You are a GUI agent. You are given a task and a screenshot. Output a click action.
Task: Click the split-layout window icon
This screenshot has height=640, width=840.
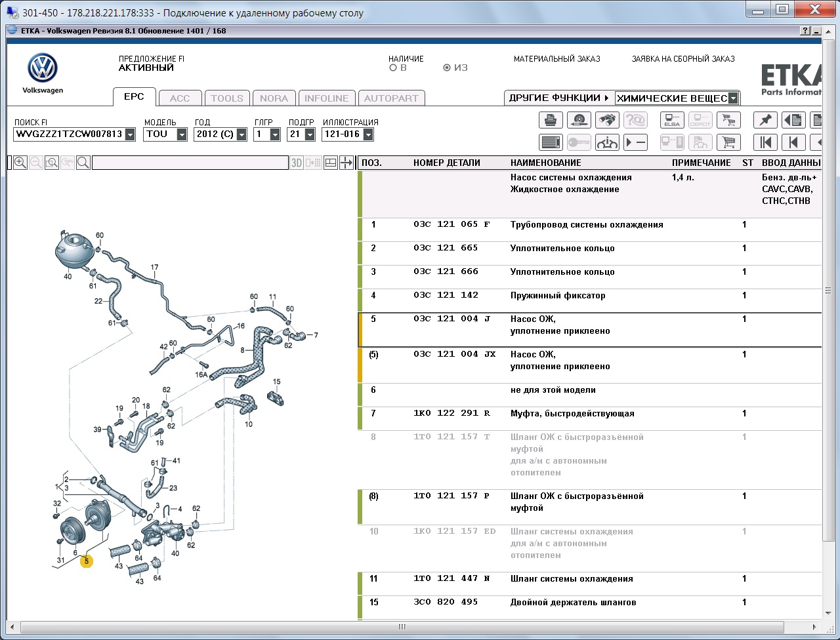pyautogui.click(x=331, y=163)
